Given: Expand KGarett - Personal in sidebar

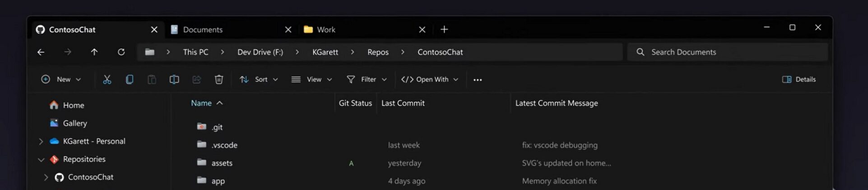Looking at the screenshot, I should (x=41, y=141).
